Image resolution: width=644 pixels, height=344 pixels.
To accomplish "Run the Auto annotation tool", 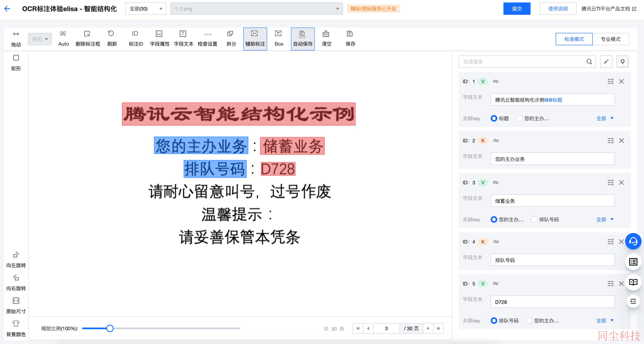I will click(x=63, y=39).
